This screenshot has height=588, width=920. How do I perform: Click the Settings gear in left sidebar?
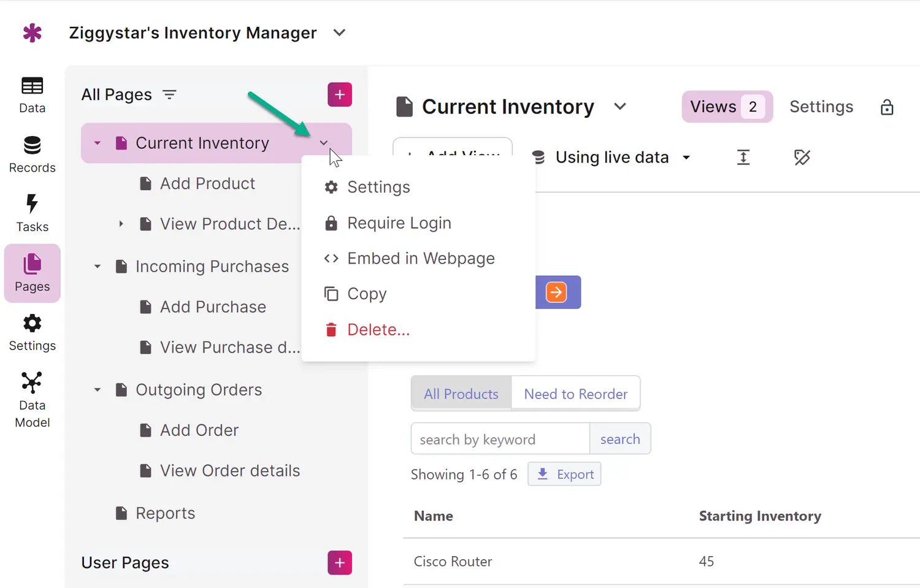click(32, 332)
